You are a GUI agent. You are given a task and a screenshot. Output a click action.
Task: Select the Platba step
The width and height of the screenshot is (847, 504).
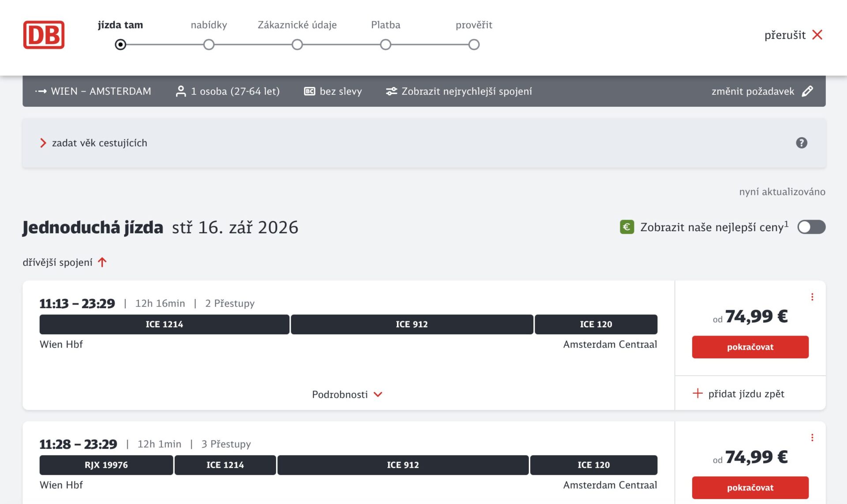(x=386, y=25)
